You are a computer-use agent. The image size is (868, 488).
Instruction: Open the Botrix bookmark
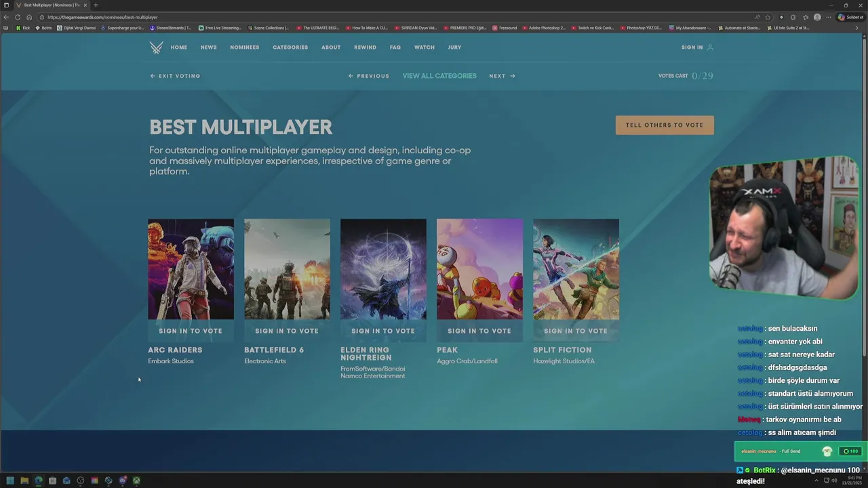43,28
